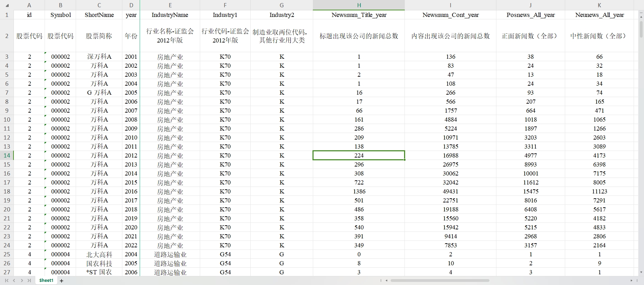Viewport: 644px width, 285px height.
Task: Click the year cell '2022'
Action: pos(131,245)
